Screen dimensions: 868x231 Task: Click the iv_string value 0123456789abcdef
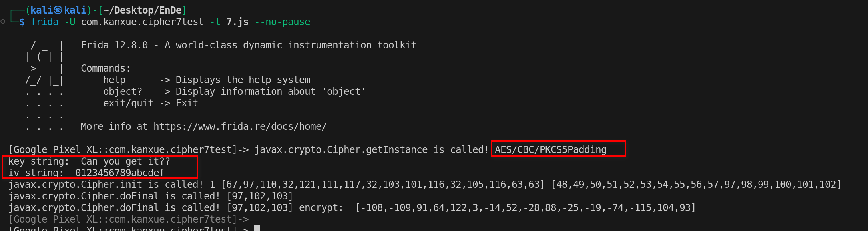pyautogui.click(x=120, y=173)
